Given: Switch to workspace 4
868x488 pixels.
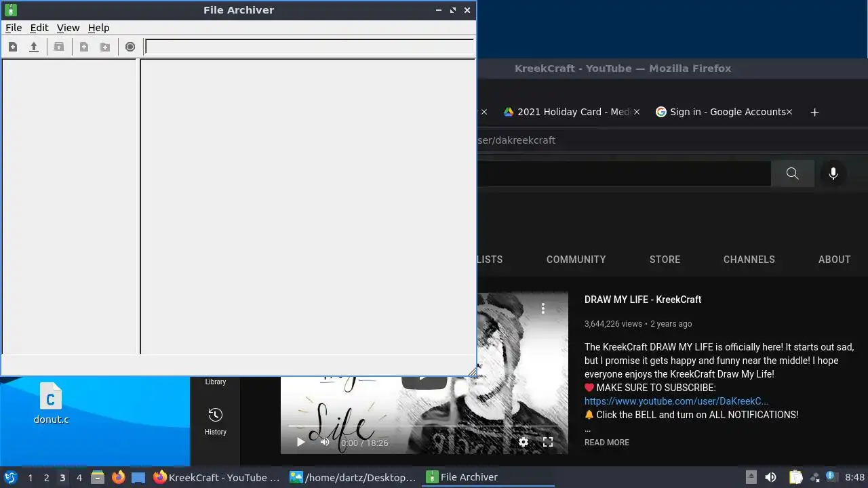Looking at the screenshot, I should [79, 478].
